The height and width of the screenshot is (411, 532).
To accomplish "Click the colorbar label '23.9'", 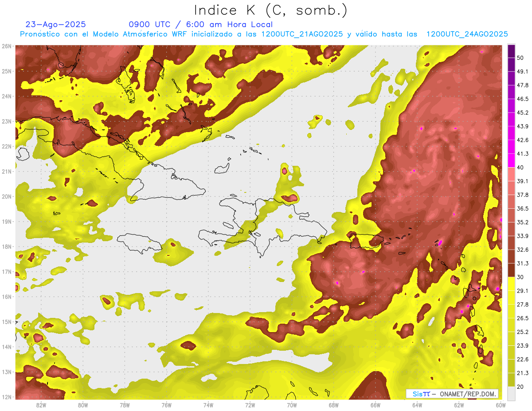I will pos(522,346).
